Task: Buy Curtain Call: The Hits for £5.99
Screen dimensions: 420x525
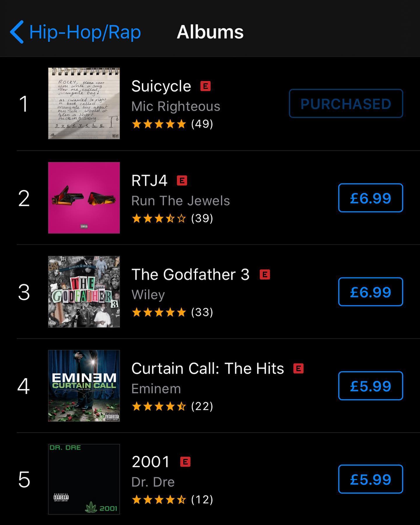Action: [370, 386]
